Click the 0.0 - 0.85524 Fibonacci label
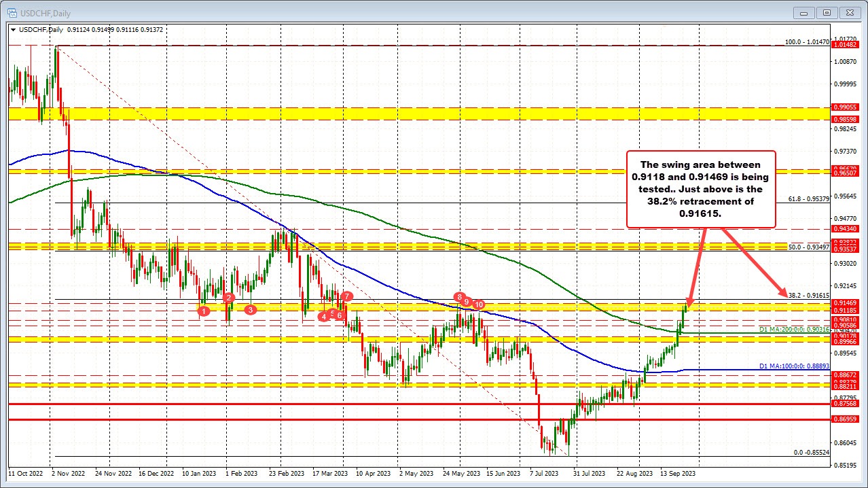The width and height of the screenshot is (868, 488). (810, 451)
